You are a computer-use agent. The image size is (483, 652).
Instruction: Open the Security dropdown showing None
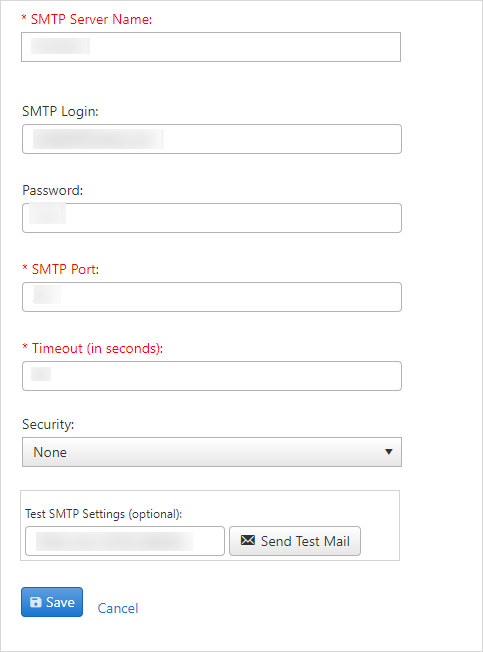click(212, 452)
